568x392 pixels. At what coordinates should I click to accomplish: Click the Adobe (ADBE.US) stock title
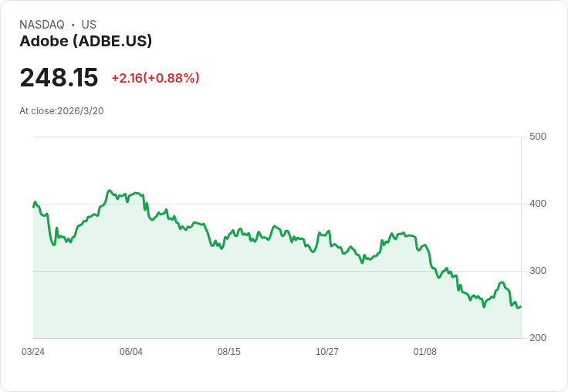click(86, 41)
